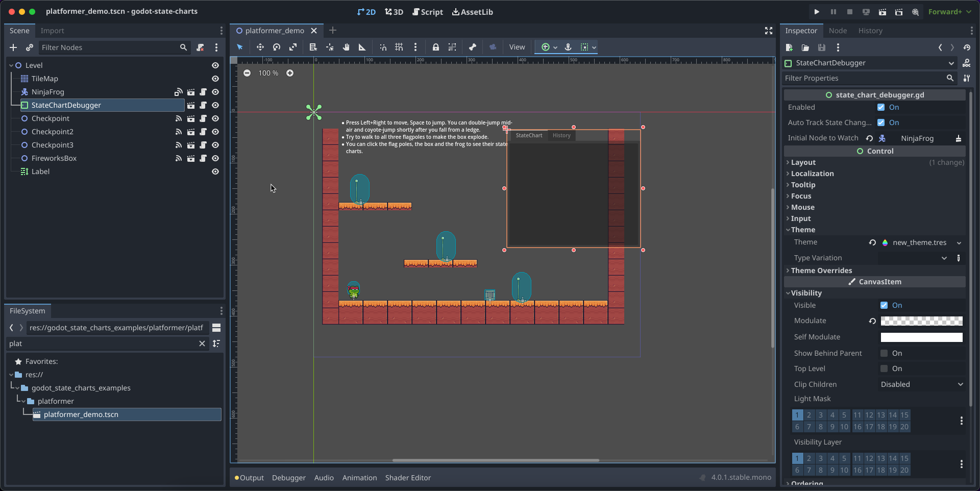Toggle Light Mask layer 2
Viewport: 980px width, 491px height.
click(x=809, y=415)
